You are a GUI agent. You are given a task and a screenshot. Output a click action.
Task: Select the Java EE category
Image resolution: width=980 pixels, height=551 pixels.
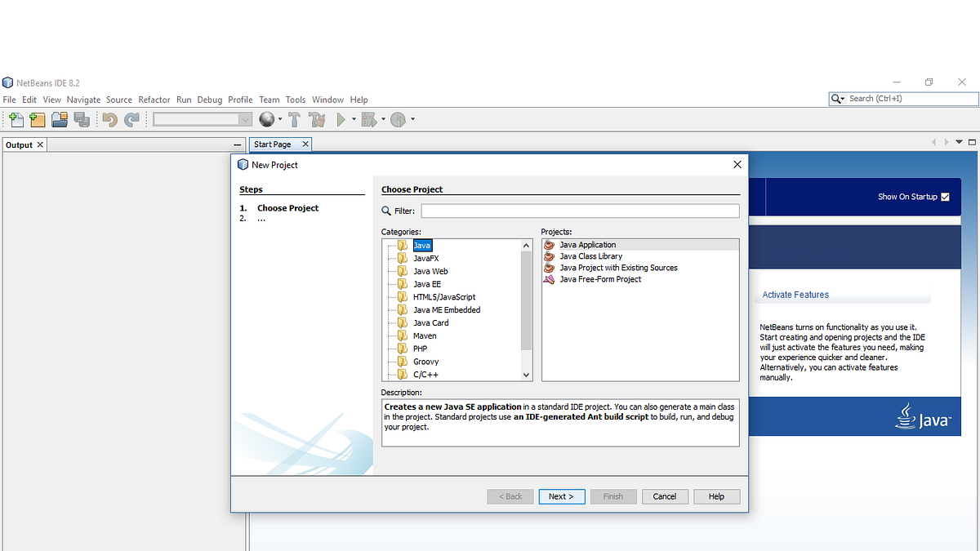(x=427, y=284)
